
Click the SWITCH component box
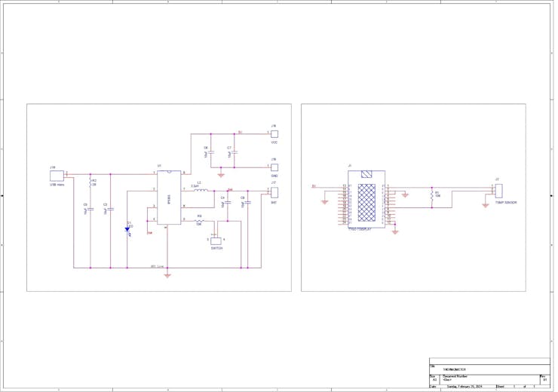point(216,240)
